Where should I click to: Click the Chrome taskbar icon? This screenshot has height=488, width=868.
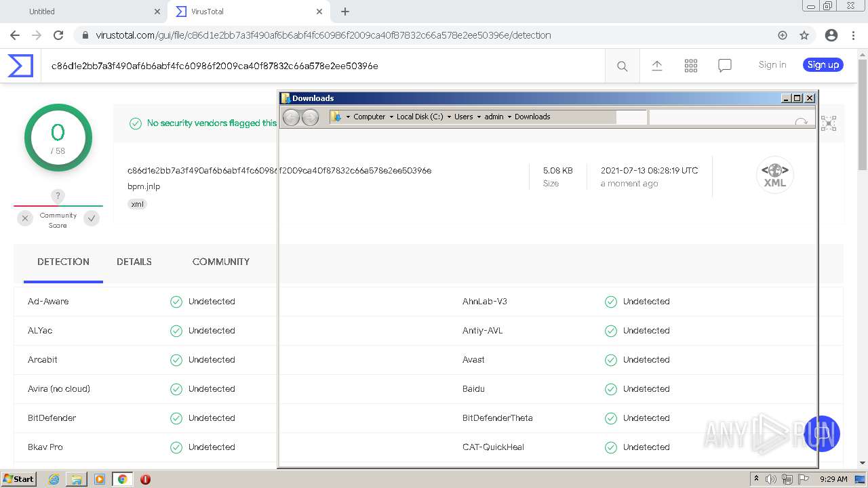(x=123, y=479)
